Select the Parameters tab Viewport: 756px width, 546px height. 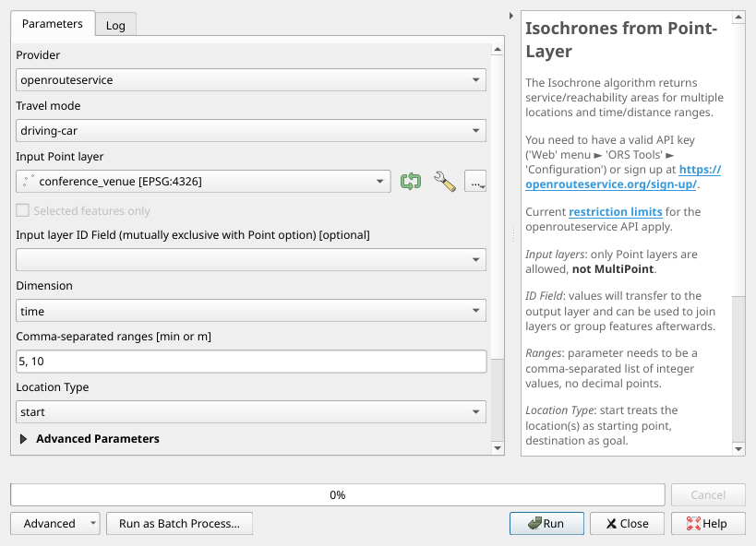(x=52, y=23)
